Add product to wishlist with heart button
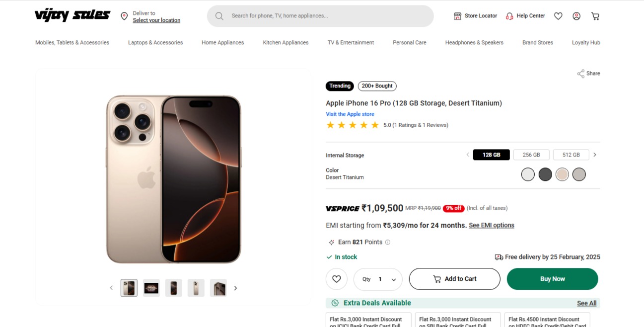This screenshot has height=327, width=644. [337, 279]
